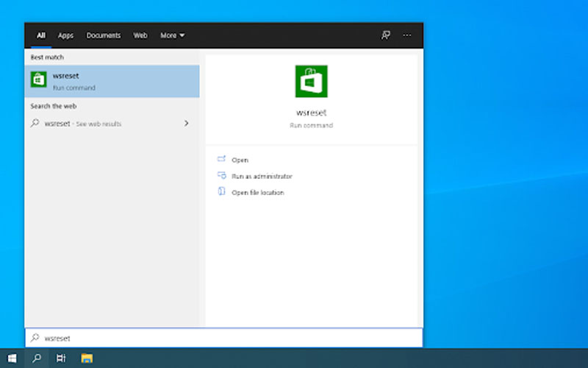Click the feedback icon in search header

[x=385, y=35]
